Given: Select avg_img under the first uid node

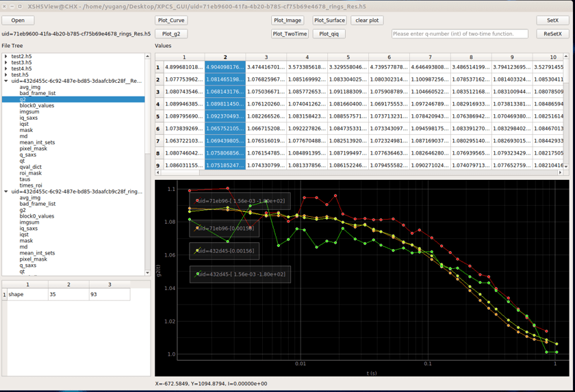Looking at the screenshot, I should 30,87.
